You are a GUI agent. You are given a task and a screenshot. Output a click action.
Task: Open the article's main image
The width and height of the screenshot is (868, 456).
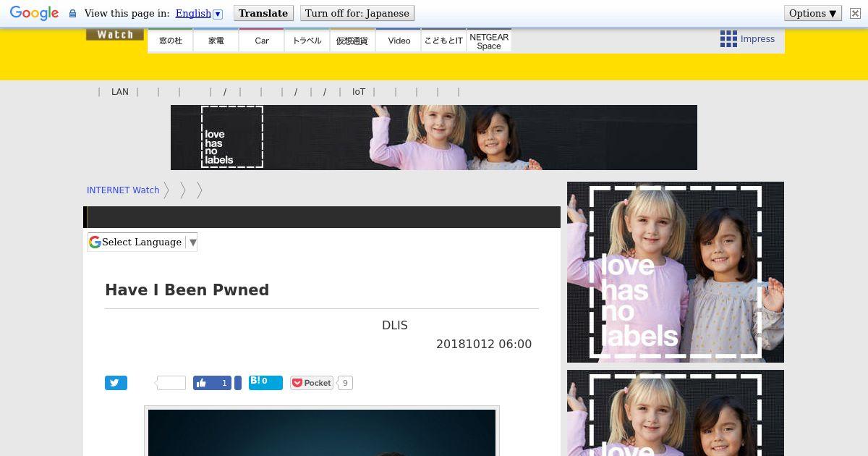click(322, 432)
